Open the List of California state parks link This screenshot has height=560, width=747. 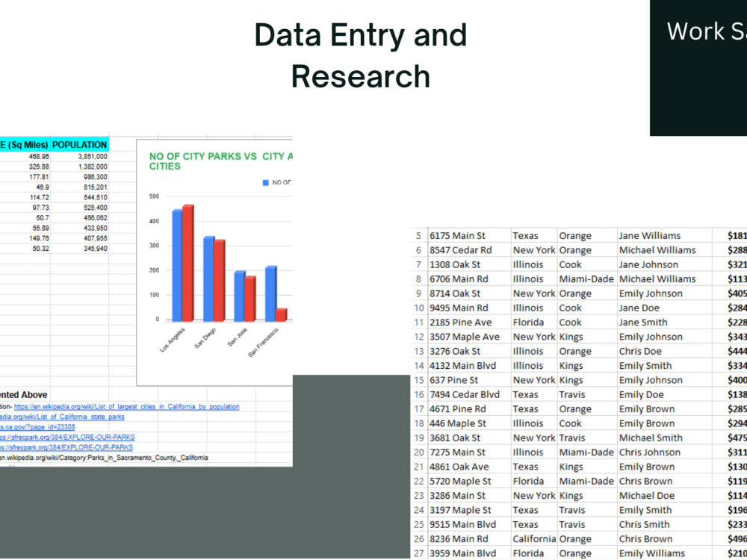pos(62,417)
